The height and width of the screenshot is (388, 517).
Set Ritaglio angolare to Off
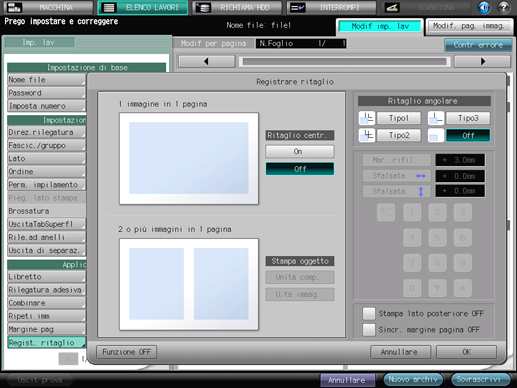pos(468,135)
